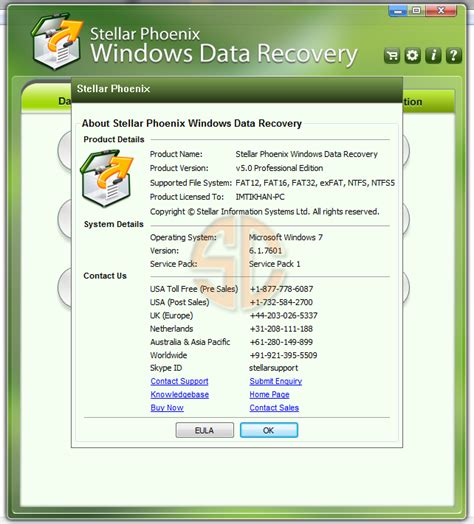Screen dimensions: 474x524
Task: Click the product icon in Product Details
Action: (106, 178)
